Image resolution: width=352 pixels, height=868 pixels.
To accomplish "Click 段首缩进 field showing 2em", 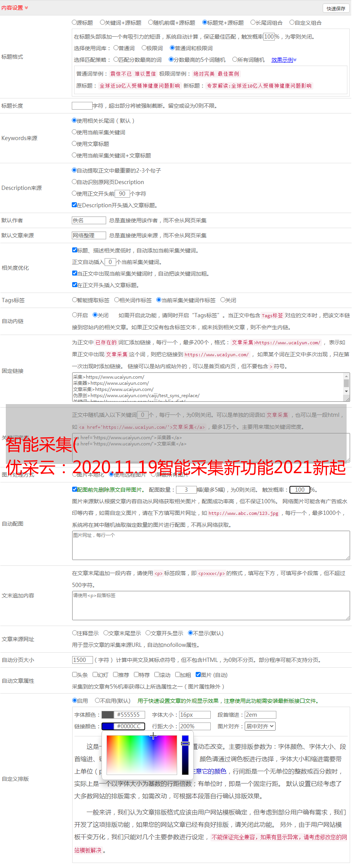I will (x=261, y=715).
